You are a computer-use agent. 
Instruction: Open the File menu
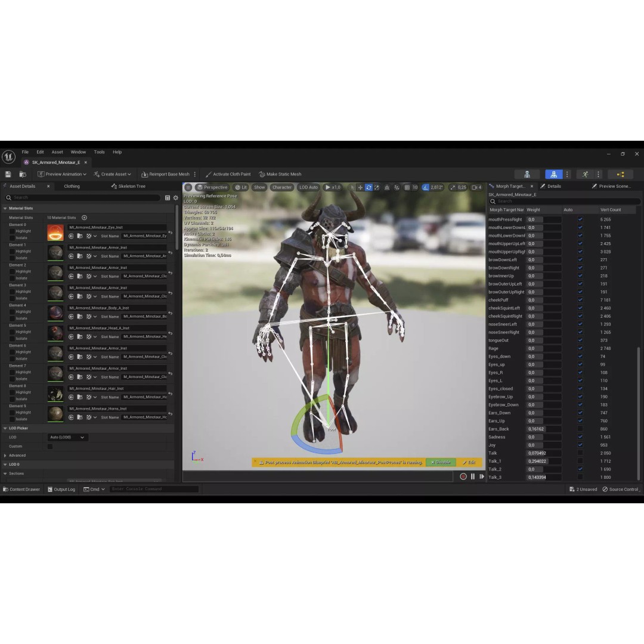coord(25,152)
